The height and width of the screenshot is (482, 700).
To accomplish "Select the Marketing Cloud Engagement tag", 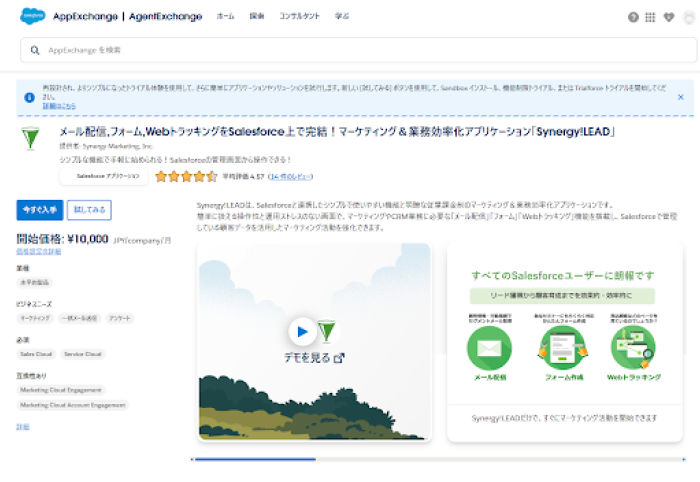I will coord(61,390).
